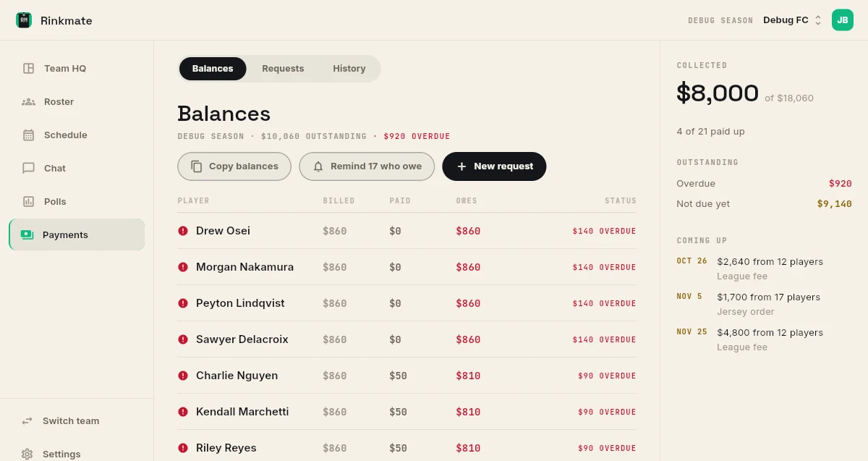Go to Team HQ page
This screenshot has width=868, height=461.
point(77,68)
